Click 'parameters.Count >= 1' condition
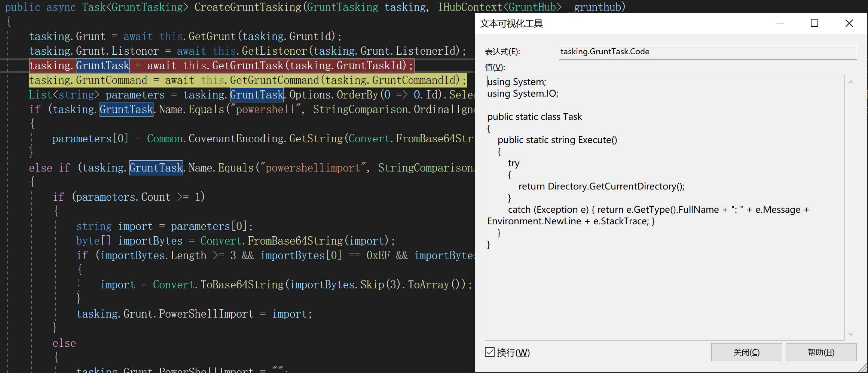The width and height of the screenshot is (868, 373). click(x=138, y=197)
